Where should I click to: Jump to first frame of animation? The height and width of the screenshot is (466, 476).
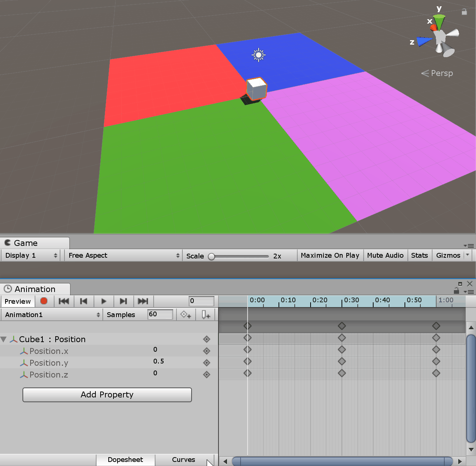tap(64, 301)
